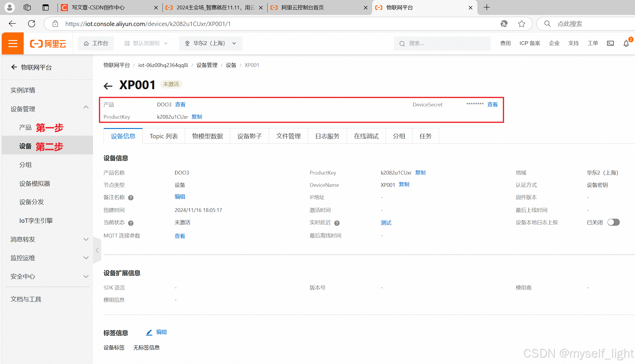
Task: Copy DeviceName XP001
Action: 404,184
